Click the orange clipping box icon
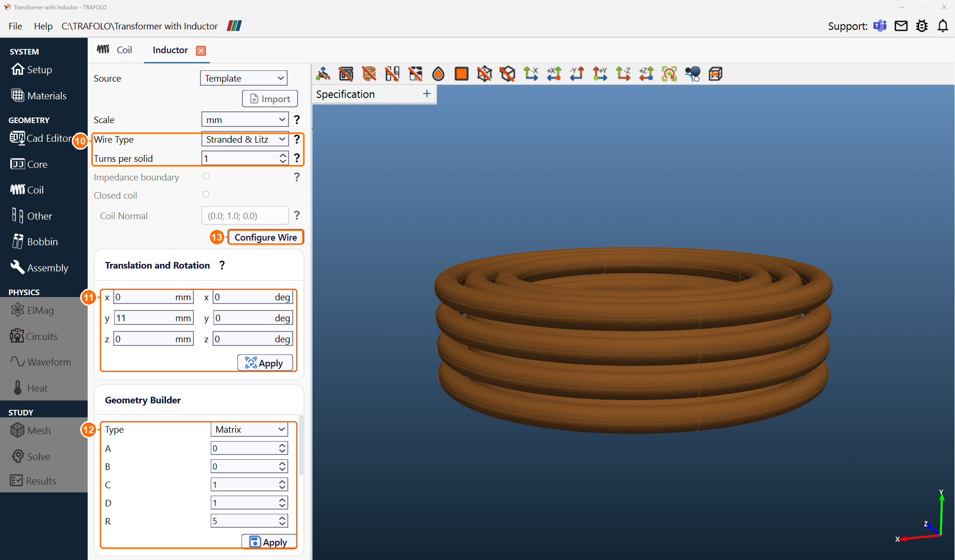 715,74
